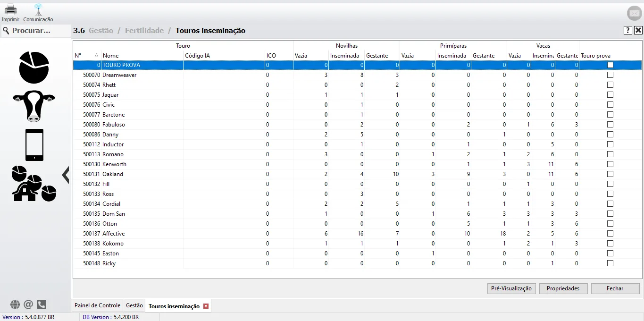644x321 pixels.
Task: Check Touro prova box for Dreamweaver
Action: [610, 75]
